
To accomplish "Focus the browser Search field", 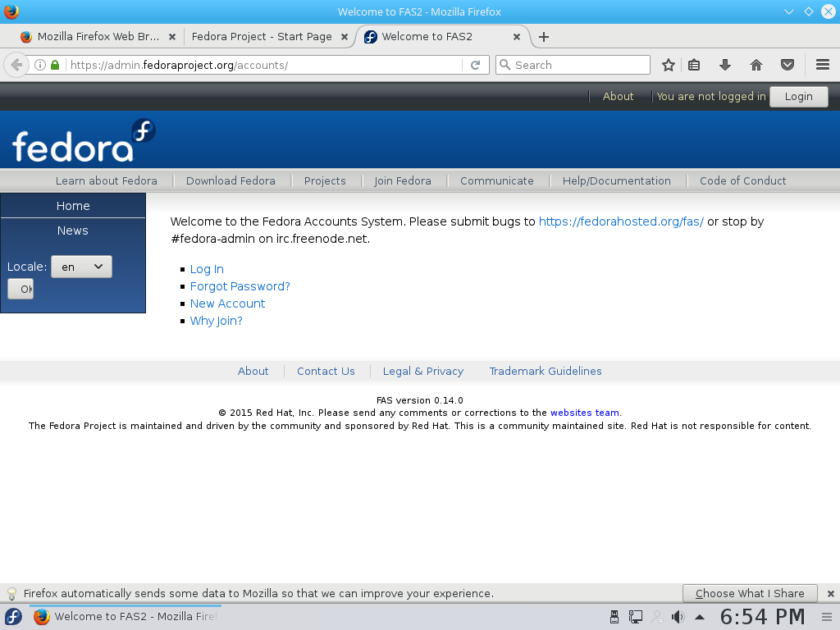I will [x=573, y=65].
